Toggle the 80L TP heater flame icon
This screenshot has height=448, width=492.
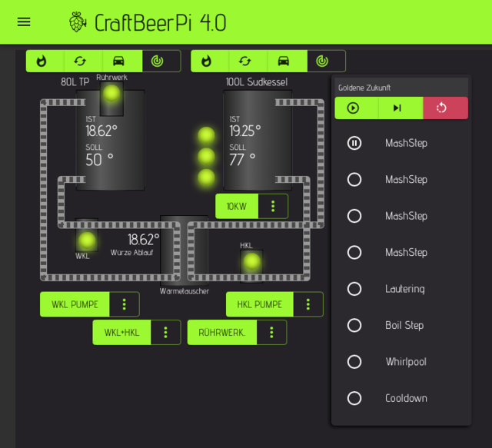coord(42,61)
